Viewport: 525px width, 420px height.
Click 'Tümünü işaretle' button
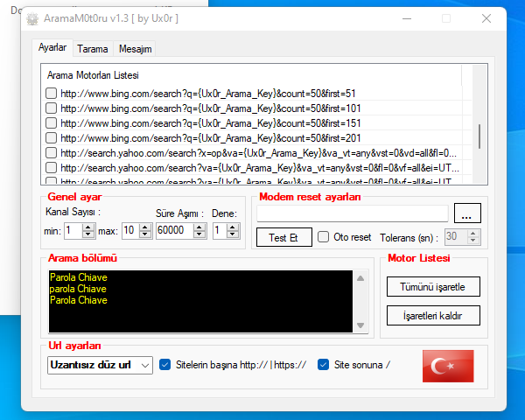[x=433, y=286]
